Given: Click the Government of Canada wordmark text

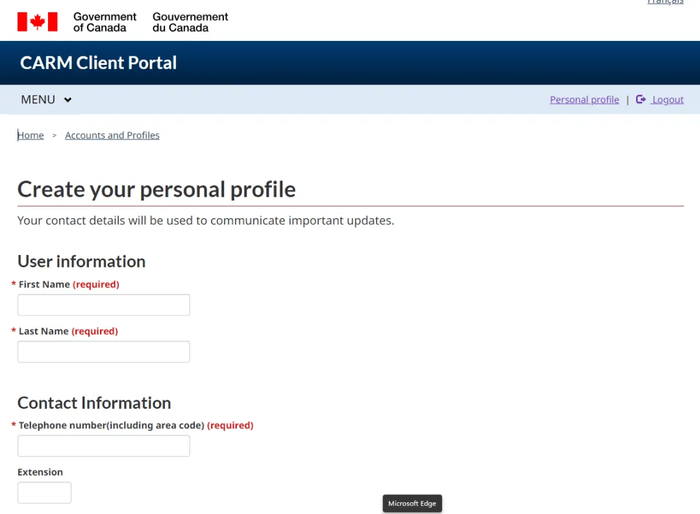Looking at the screenshot, I should (x=104, y=22).
